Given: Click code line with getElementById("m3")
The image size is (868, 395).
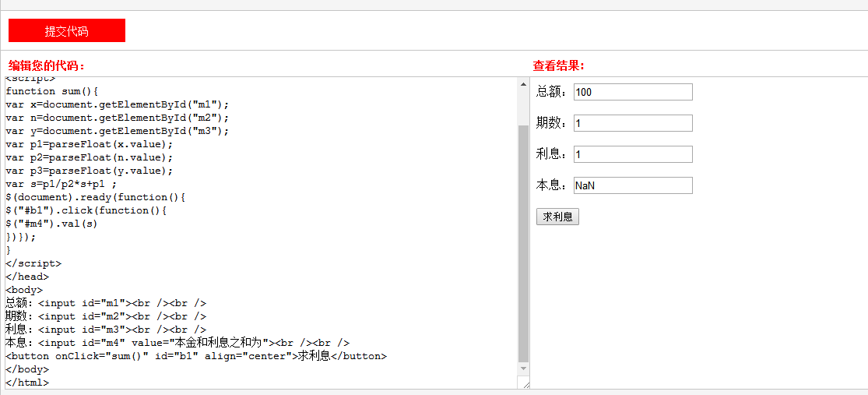Looking at the screenshot, I should [x=117, y=131].
